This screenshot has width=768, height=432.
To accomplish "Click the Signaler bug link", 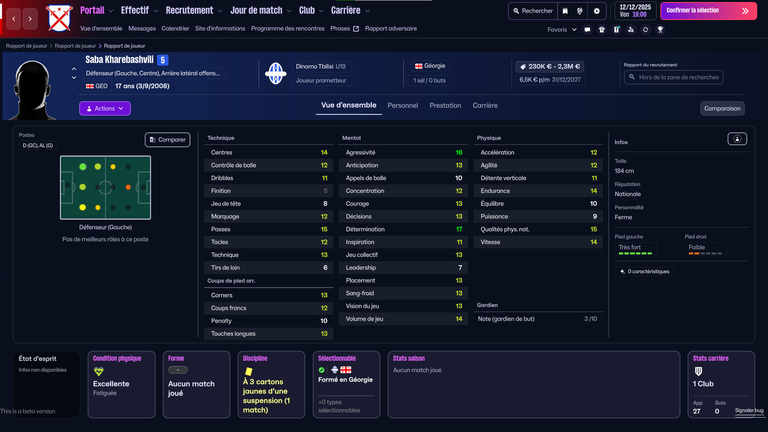I will pos(749,410).
